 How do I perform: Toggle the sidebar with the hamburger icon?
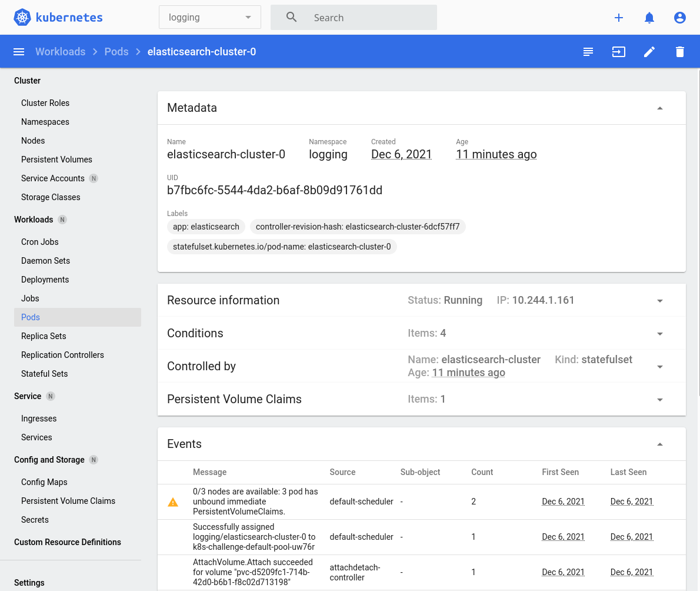pos(19,52)
